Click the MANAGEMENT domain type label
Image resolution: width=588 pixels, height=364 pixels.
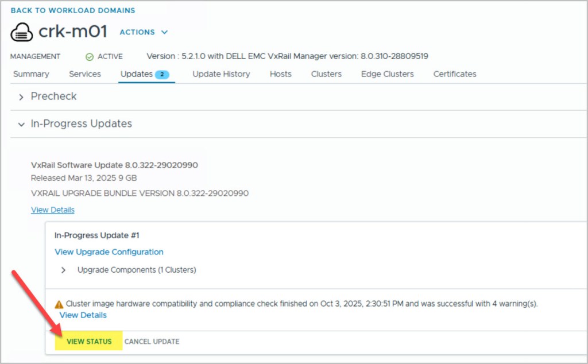click(x=35, y=57)
